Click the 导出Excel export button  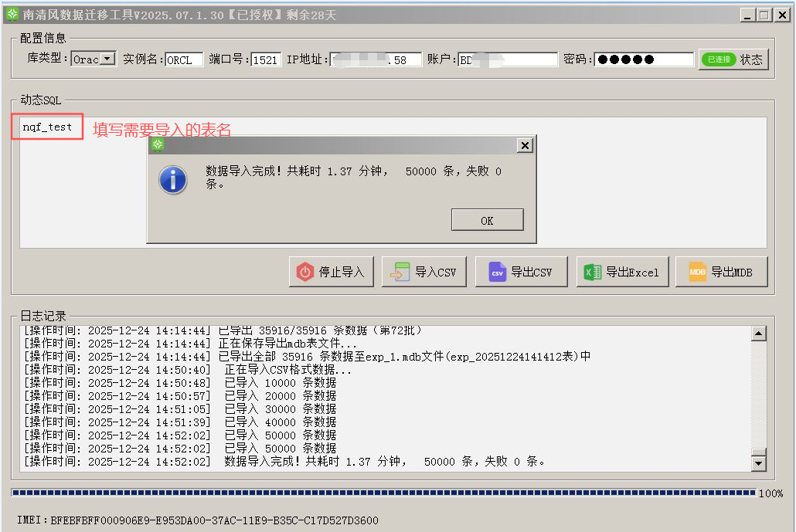pos(622,272)
